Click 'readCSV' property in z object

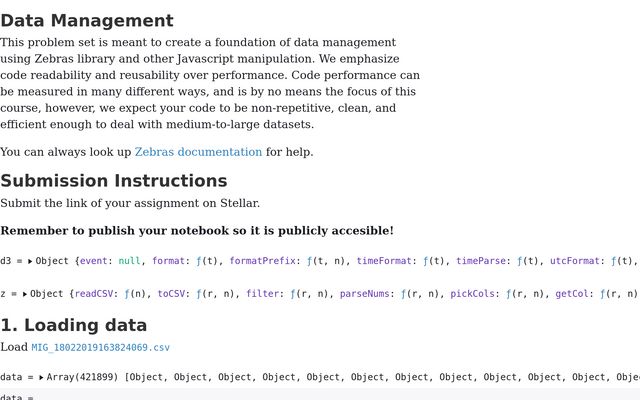coord(96,294)
